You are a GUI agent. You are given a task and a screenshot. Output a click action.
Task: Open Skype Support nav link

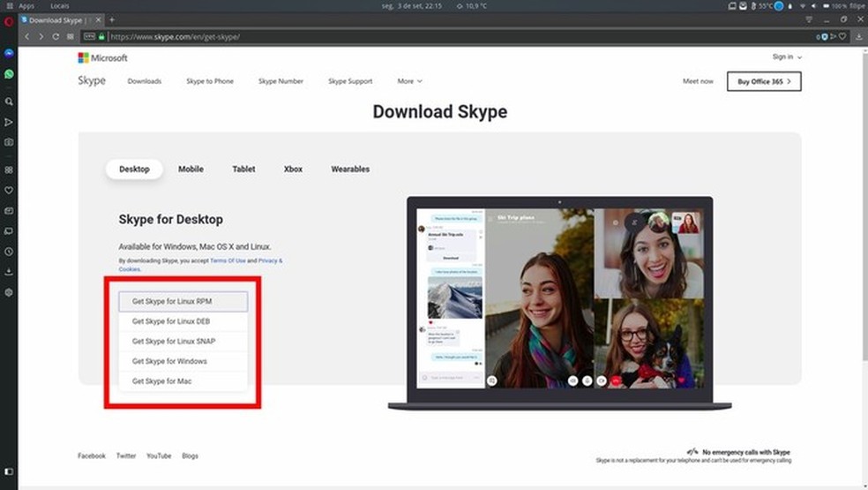(350, 81)
